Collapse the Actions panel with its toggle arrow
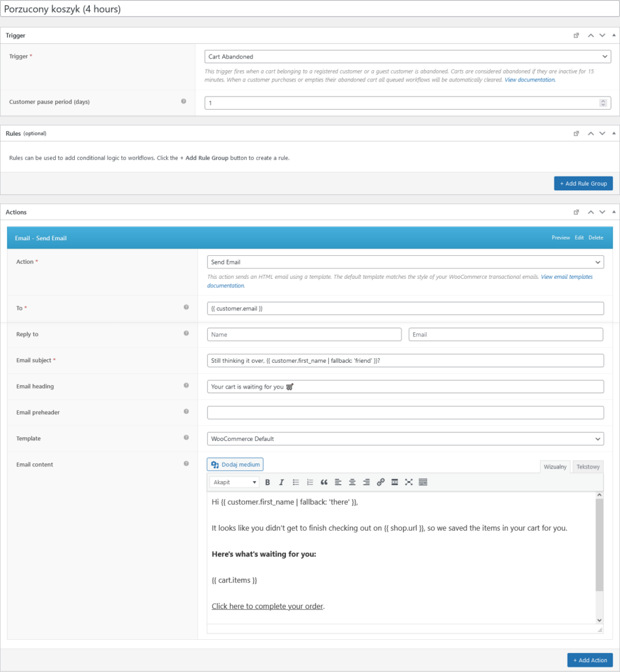This screenshot has height=672, width=620. 614,212
